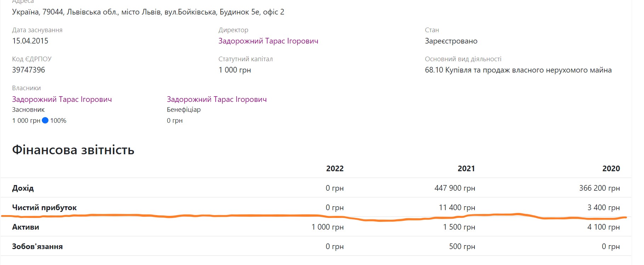Select the 2022 column header

pos(335,168)
